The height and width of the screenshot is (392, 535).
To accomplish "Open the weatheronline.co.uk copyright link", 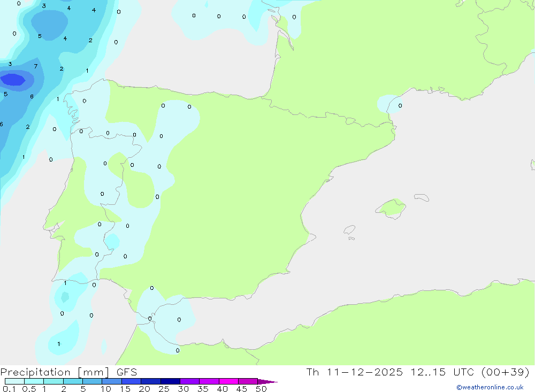I will pyautogui.click(x=490, y=387).
